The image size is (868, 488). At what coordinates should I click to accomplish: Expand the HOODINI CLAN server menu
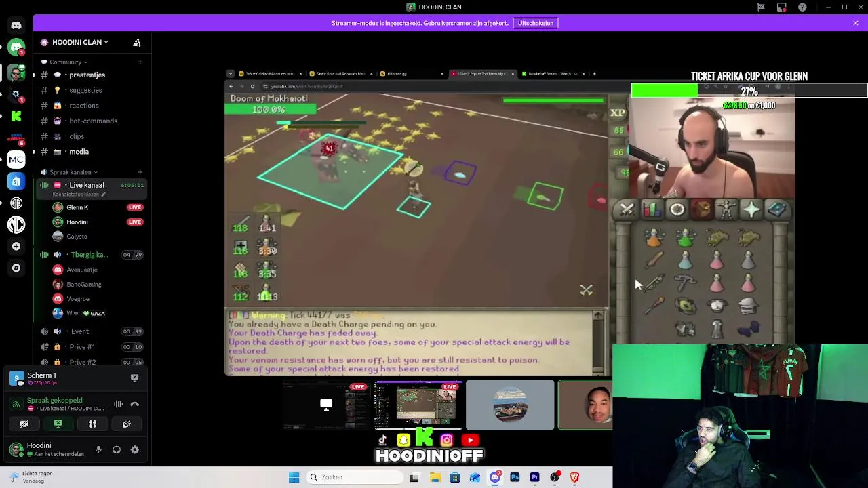pyautogui.click(x=81, y=42)
